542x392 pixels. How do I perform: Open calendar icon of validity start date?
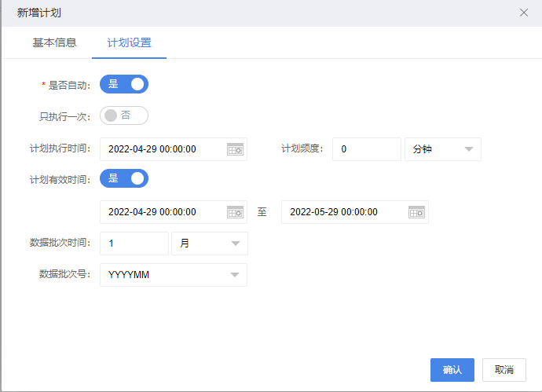coord(235,212)
